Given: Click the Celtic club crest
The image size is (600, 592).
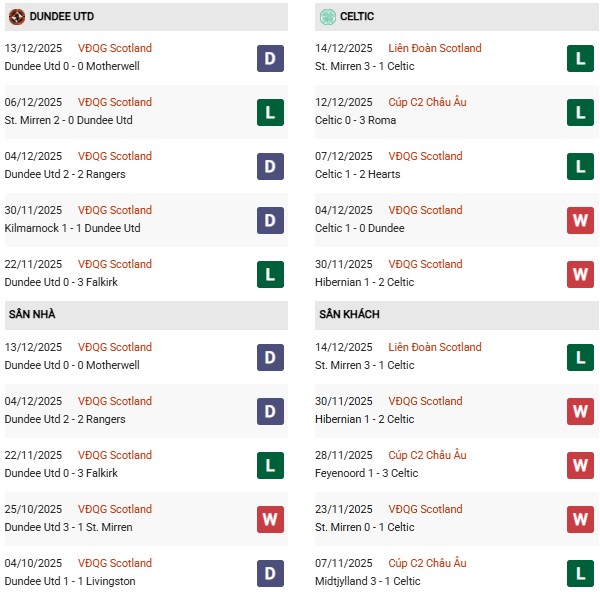Looking at the screenshot, I should [x=327, y=17].
